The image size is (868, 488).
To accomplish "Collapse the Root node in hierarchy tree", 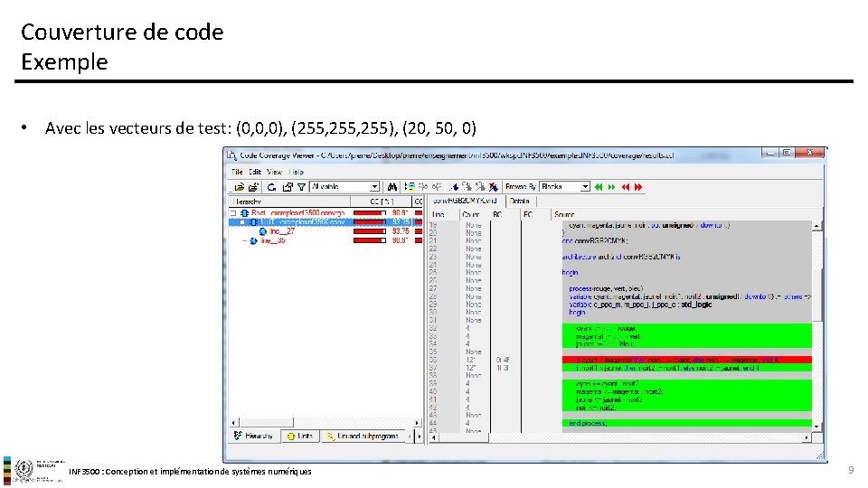I will tap(233, 213).
